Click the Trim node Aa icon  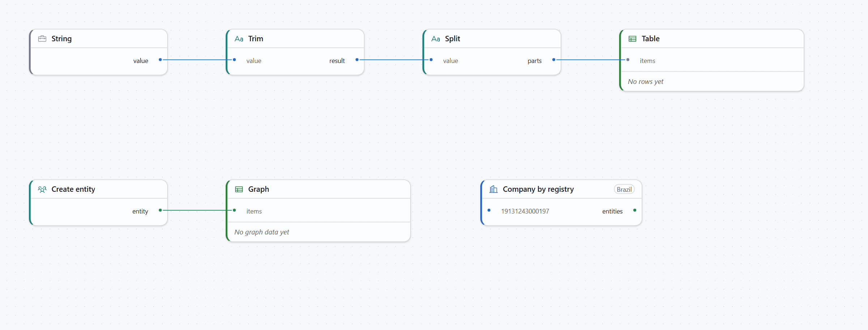[239, 39]
